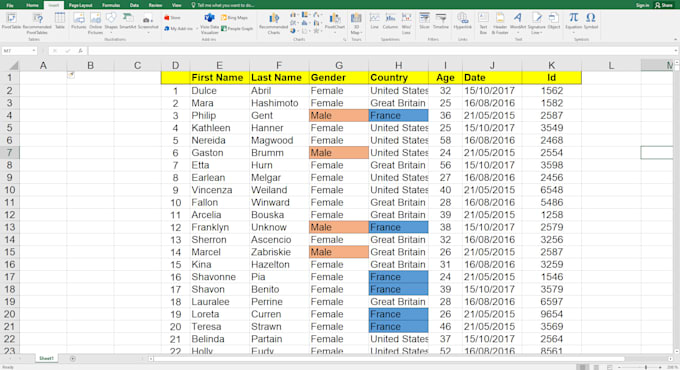The width and height of the screenshot is (680, 370).
Task: Click the Share button
Action: click(664, 5)
